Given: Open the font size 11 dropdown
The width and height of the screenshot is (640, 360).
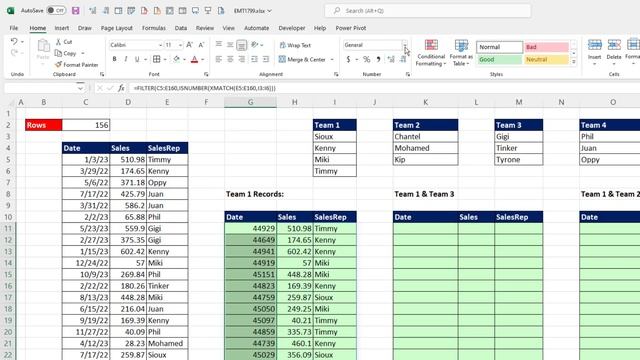Looking at the screenshot, I should click(180, 45).
